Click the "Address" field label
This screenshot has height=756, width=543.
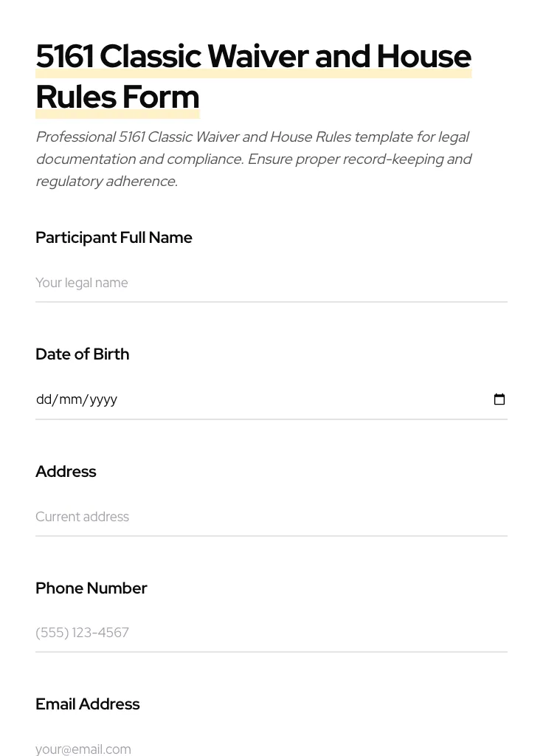coord(66,472)
